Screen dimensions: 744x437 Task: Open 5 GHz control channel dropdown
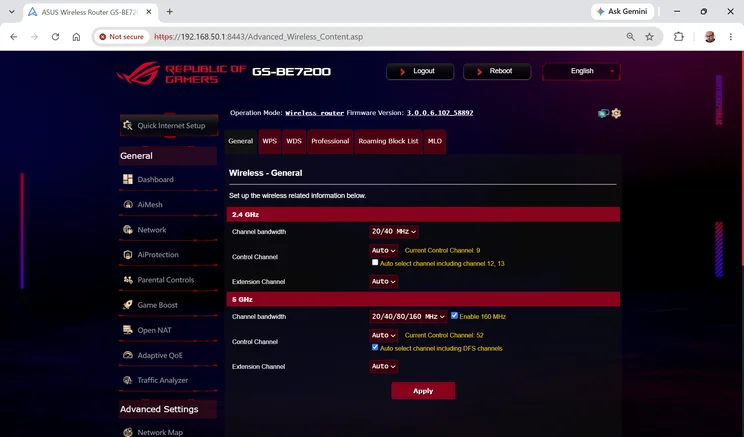click(383, 335)
